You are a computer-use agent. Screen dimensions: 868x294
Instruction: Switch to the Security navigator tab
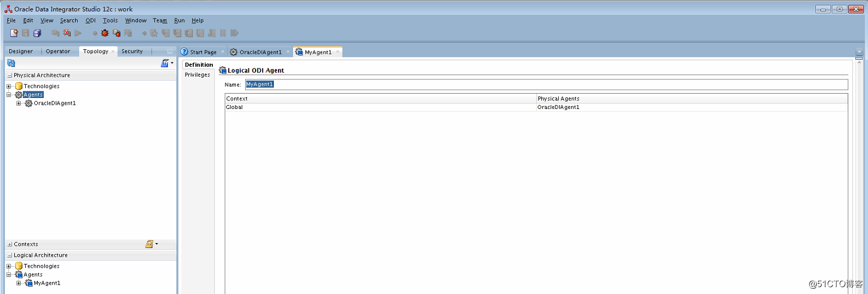[x=132, y=51]
